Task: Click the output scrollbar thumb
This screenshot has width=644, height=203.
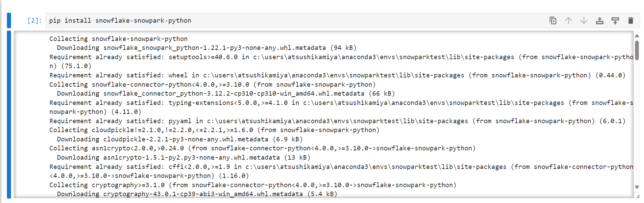Action: (637, 50)
